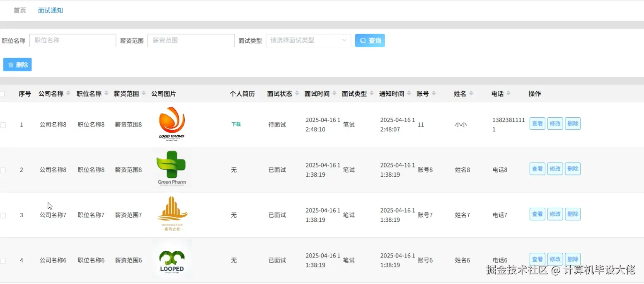This screenshot has width=644, height=284.
Task: Click the trash icon on the 删除 button
Action: point(11,64)
